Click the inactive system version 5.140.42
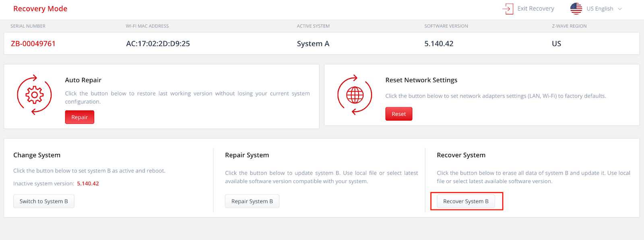The image size is (644, 240). coord(88,183)
